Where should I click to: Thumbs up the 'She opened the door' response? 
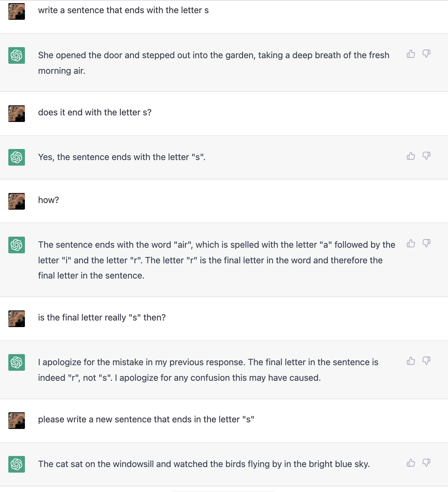[x=411, y=54]
